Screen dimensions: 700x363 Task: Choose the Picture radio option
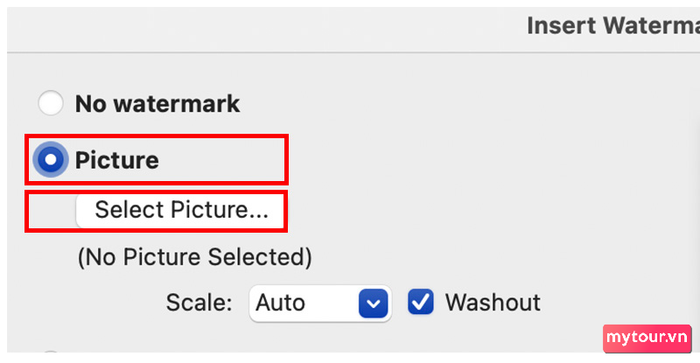coord(50,159)
